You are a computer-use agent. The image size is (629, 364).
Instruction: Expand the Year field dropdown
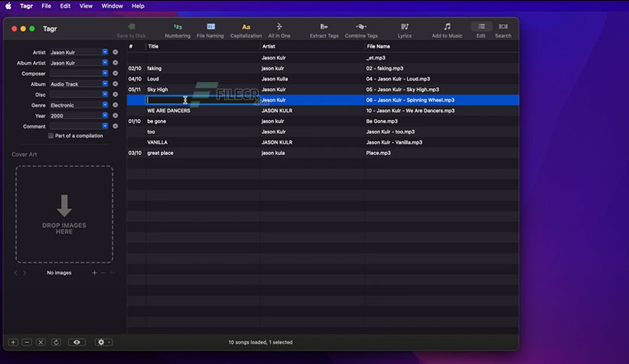105,116
